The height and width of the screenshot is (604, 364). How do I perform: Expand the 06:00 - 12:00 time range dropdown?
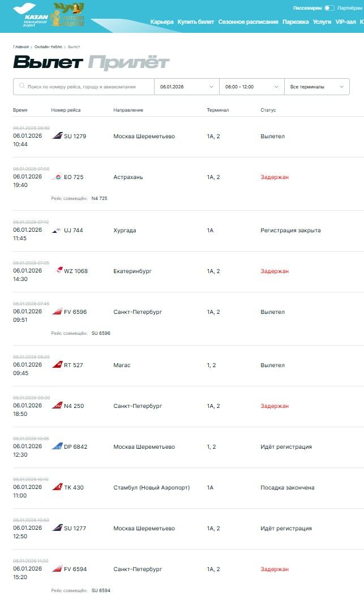coord(251,87)
